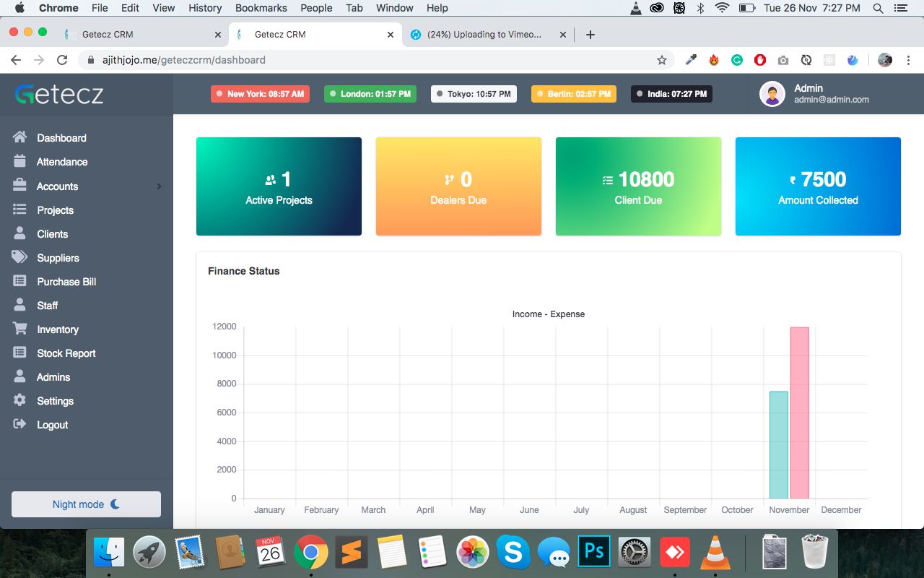Click the pink November expense bar

tap(800, 413)
